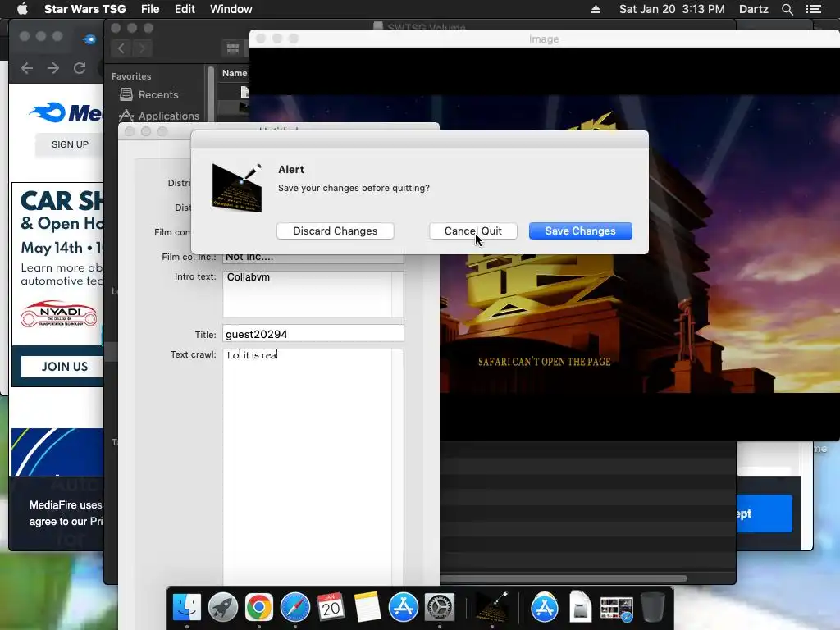Screen dimensions: 840x630
Task: Click the Discard Changes button
Action: click(x=335, y=231)
